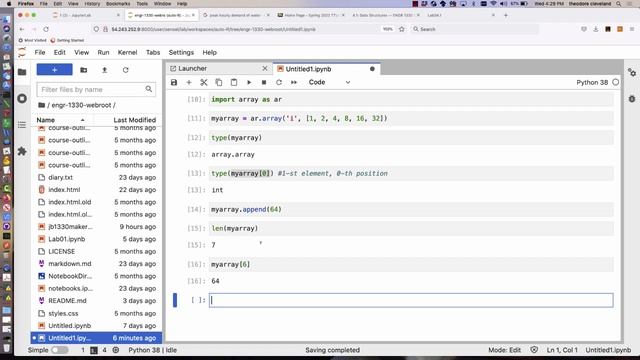Open the Kernel menu
640x360 pixels.
tap(127, 52)
